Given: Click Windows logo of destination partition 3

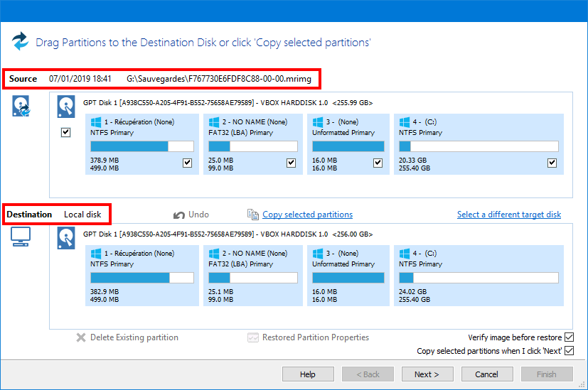Looking at the screenshot, I should (318, 254).
